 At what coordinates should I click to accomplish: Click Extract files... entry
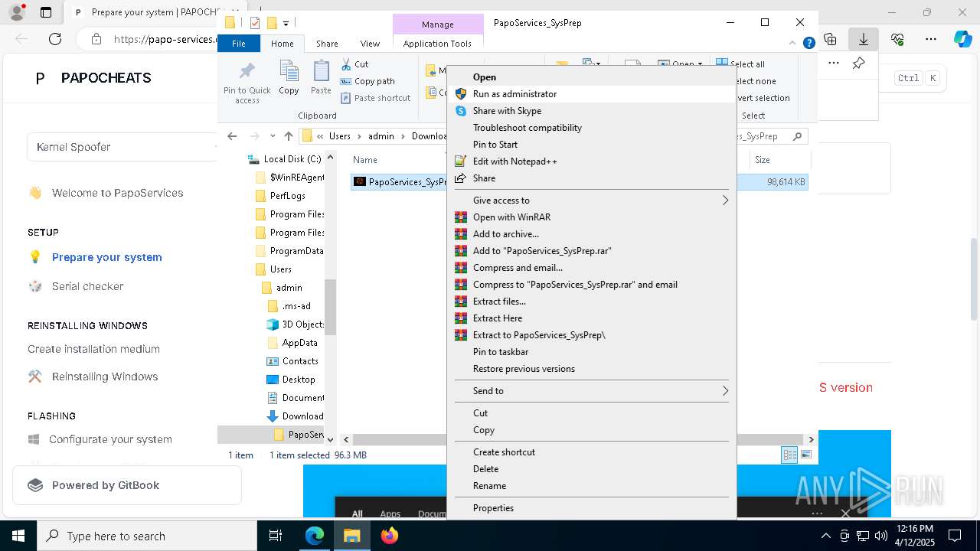591,301
